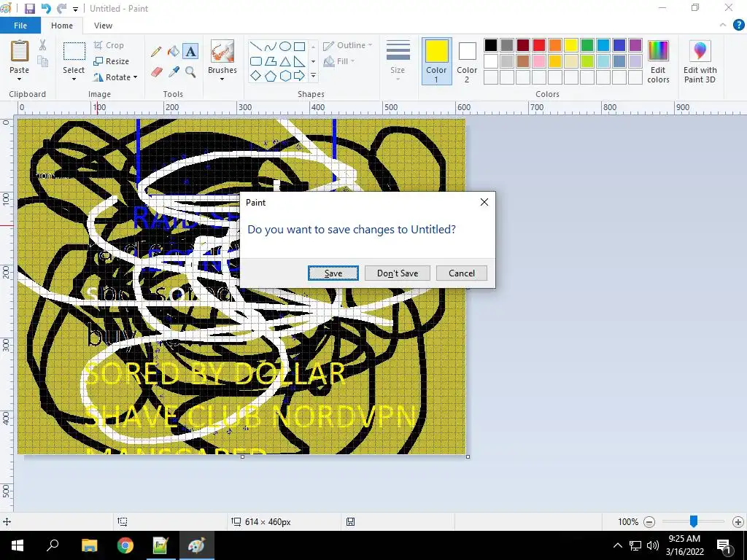
Task: Expand the Brushes dropdown arrow
Action: (x=222, y=79)
